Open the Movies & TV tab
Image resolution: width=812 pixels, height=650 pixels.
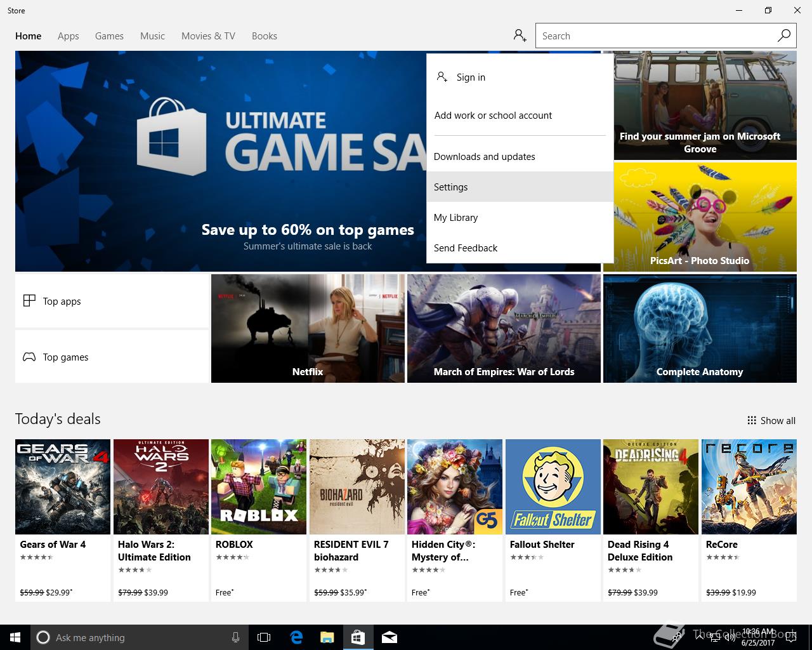[x=208, y=36]
